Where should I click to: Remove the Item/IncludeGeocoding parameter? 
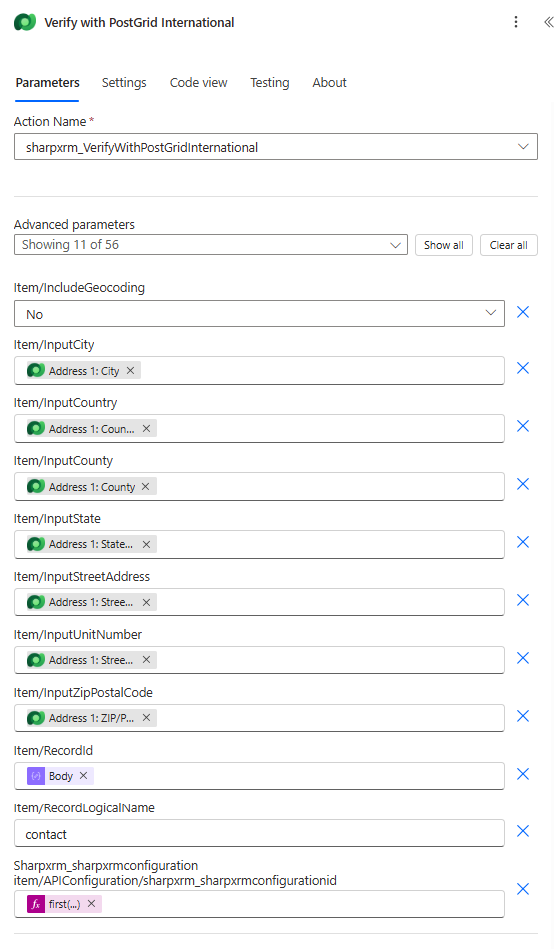click(x=523, y=312)
